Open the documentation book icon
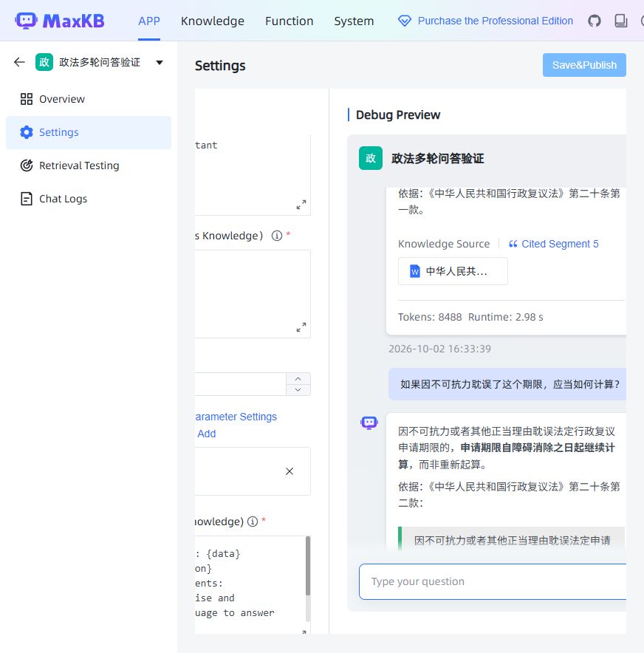The width and height of the screenshot is (644, 653). (620, 21)
